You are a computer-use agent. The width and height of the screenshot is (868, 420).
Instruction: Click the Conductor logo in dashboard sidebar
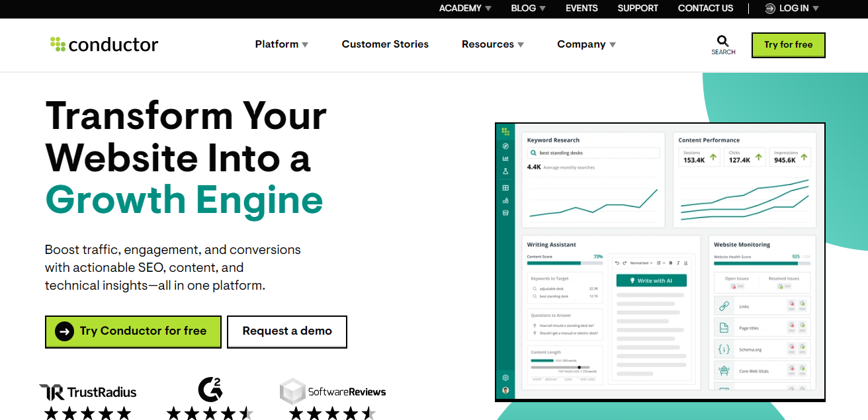coord(505,132)
